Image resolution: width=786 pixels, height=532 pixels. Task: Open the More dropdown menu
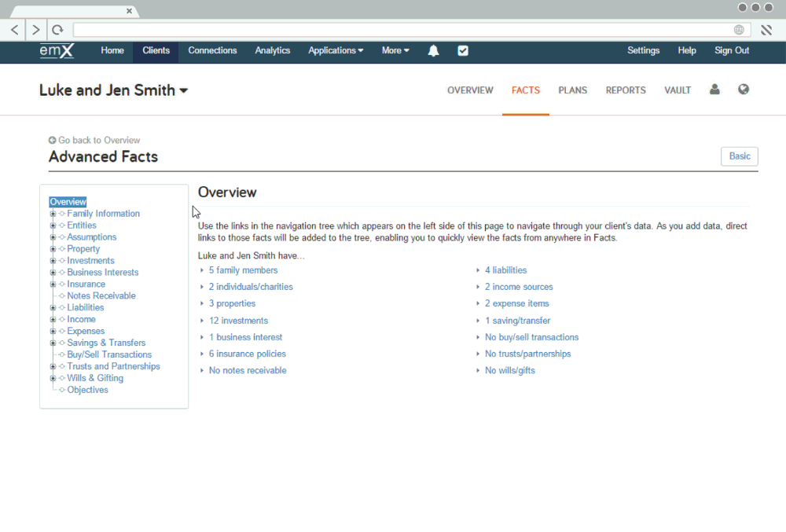pos(395,50)
